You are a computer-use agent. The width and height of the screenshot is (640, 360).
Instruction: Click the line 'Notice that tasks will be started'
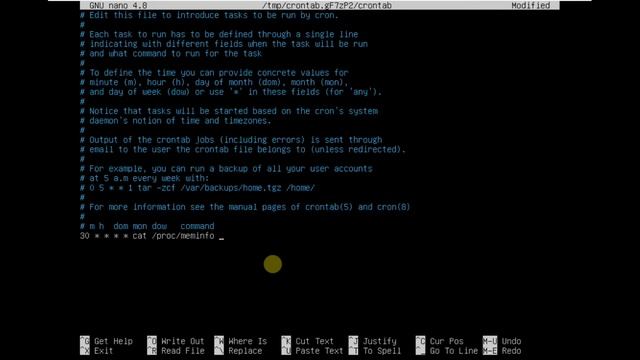(x=229, y=111)
